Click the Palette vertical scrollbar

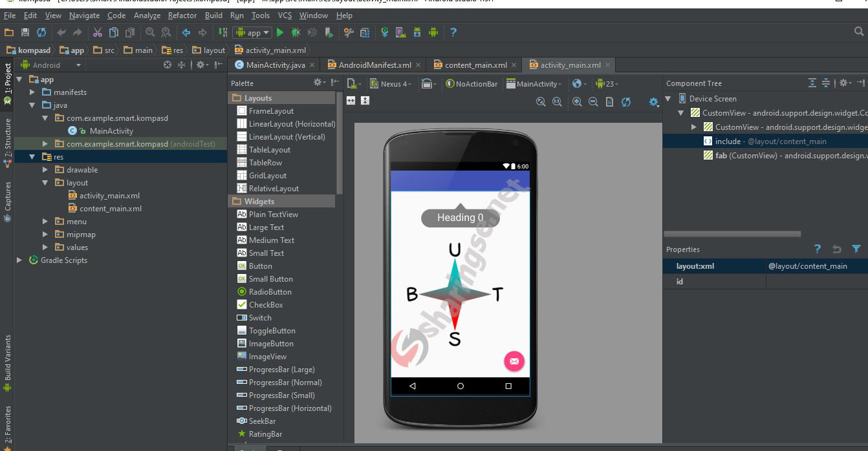[x=339, y=142]
